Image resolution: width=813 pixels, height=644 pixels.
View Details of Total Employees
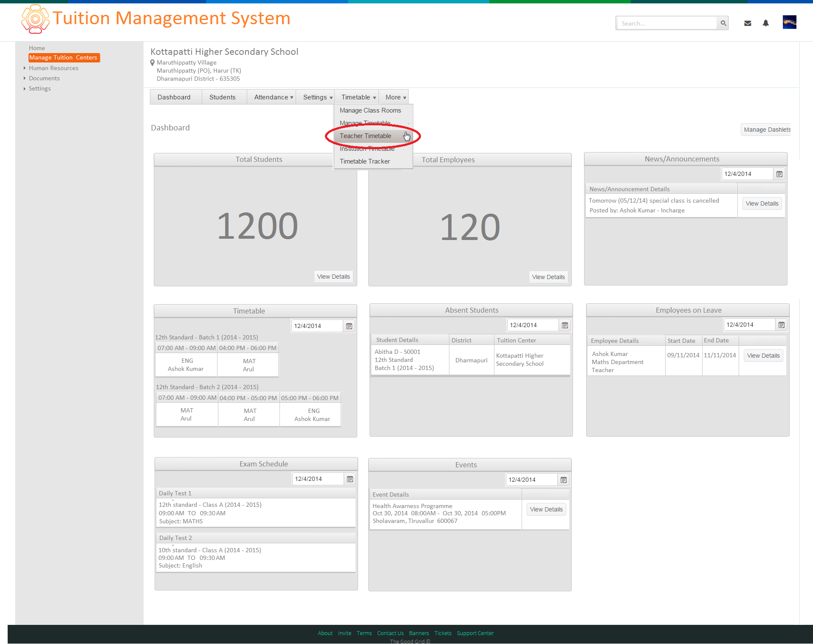tap(548, 277)
